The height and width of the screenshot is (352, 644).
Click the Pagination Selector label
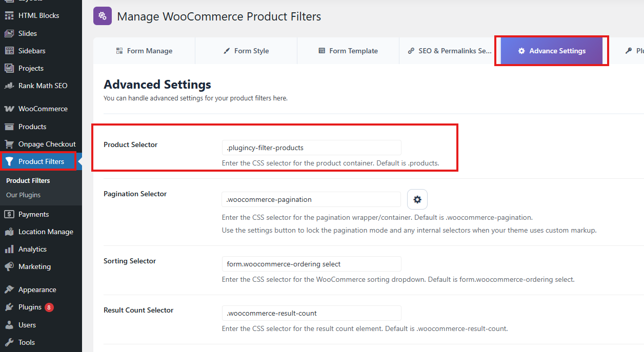135,194
